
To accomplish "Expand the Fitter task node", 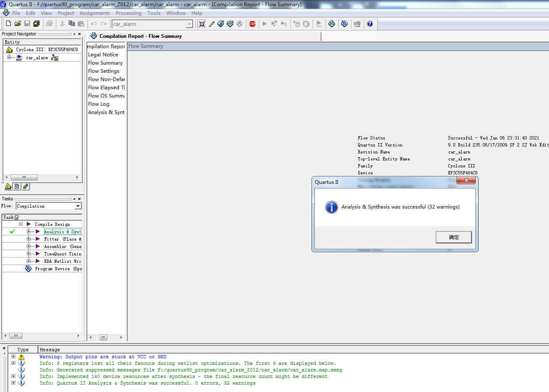I will tap(29, 239).
